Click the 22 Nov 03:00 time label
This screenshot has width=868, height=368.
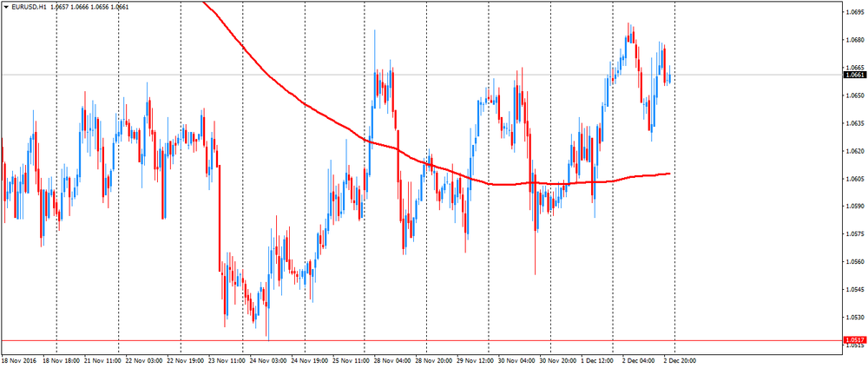[144, 359]
